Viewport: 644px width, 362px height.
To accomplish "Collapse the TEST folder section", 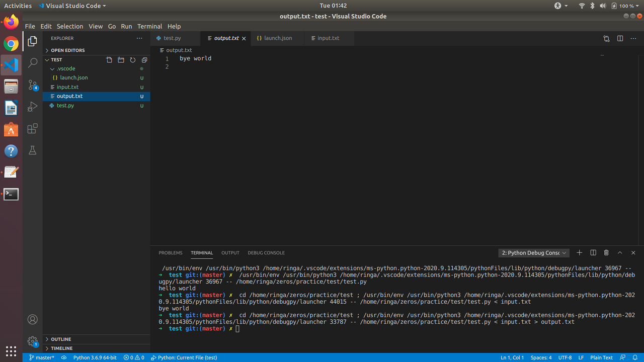I will pyautogui.click(x=56, y=60).
